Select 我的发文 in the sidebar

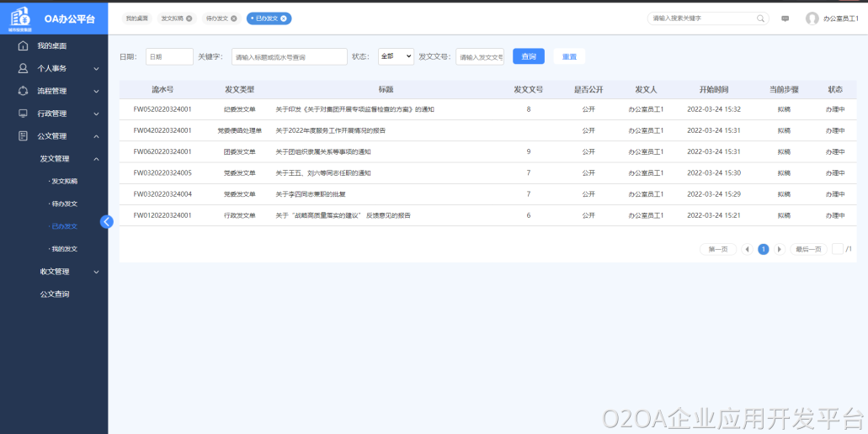pos(64,249)
